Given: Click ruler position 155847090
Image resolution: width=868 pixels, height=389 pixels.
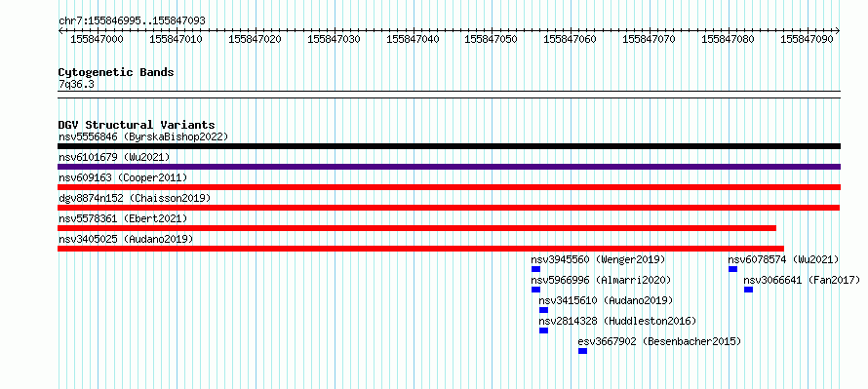Looking at the screenshot, I should (x=808, y=39).
